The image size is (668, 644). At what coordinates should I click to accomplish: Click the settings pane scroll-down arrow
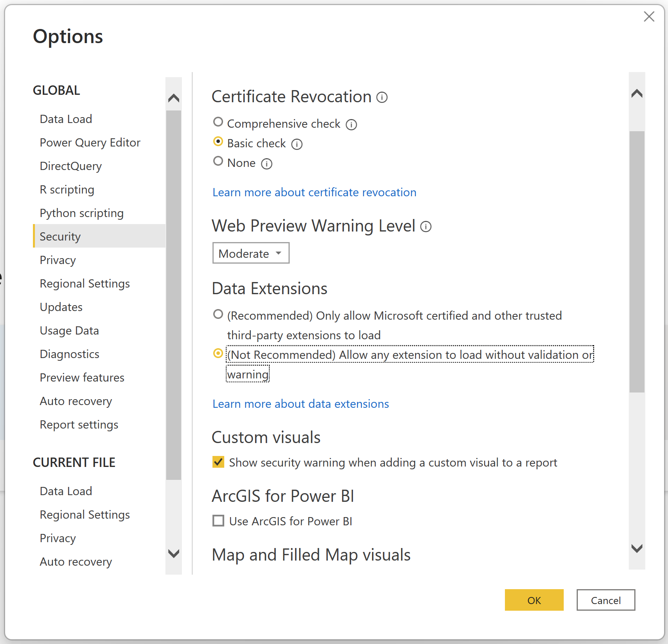click(x=637, y=548)
